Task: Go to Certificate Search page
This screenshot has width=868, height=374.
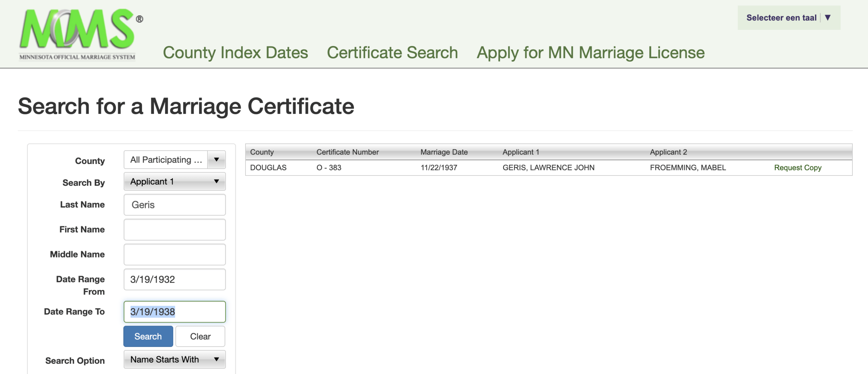Action: tap(392, 53)
